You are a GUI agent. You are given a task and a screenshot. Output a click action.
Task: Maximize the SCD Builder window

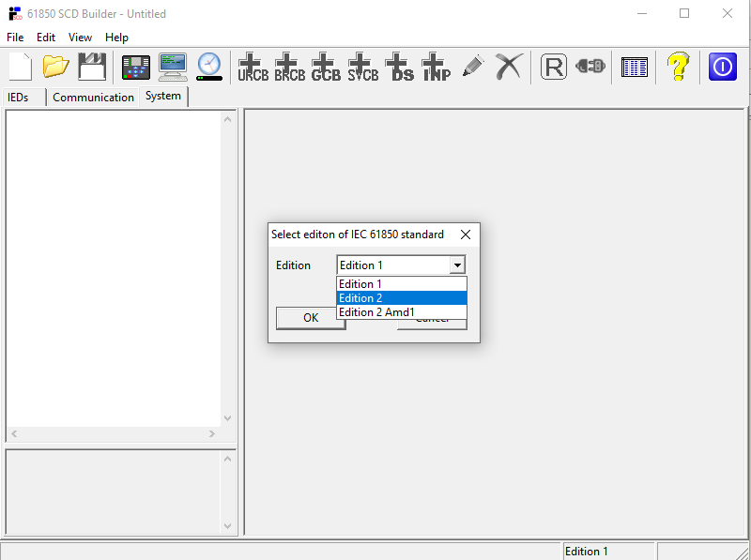(x=684, y=13)
